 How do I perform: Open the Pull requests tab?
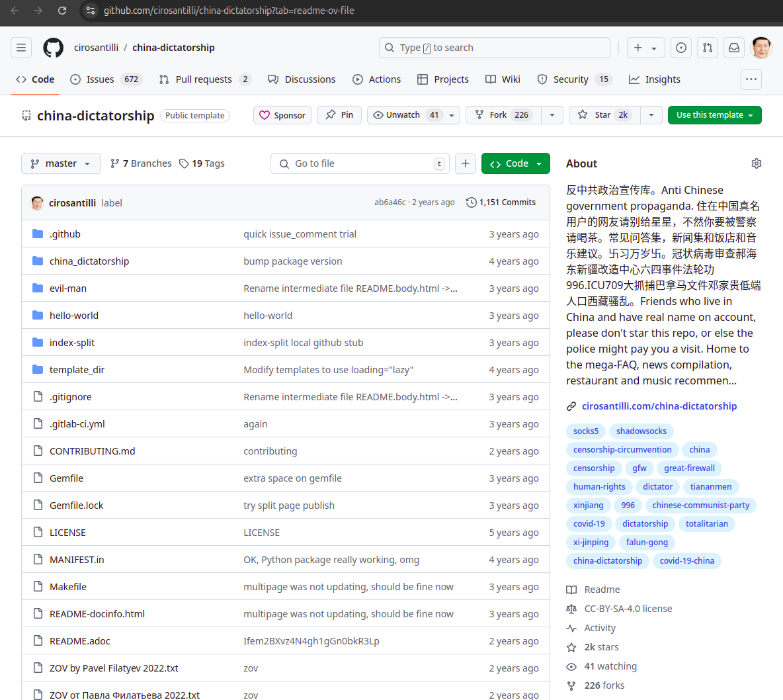205,79
